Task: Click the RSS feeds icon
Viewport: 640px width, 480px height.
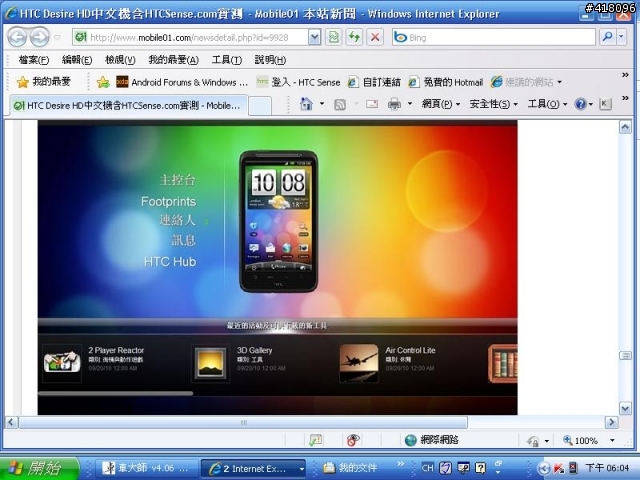Action: tap(340, 104)
